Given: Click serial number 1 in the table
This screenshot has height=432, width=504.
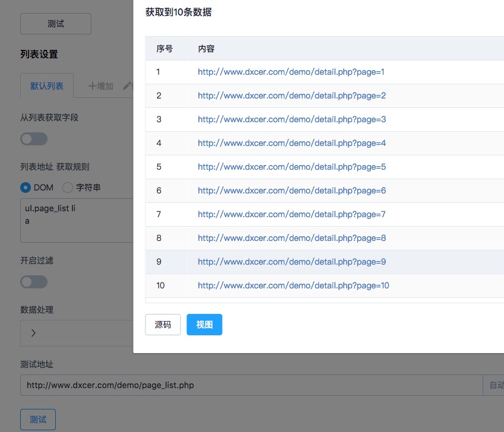Looking at the screenshot, I should point(158,72).
